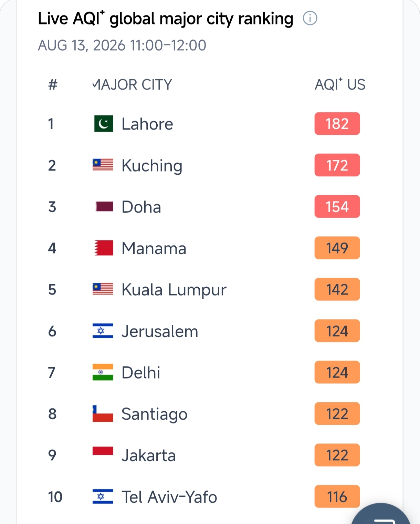Select the red 182 AQI badge

coord(337,124)
